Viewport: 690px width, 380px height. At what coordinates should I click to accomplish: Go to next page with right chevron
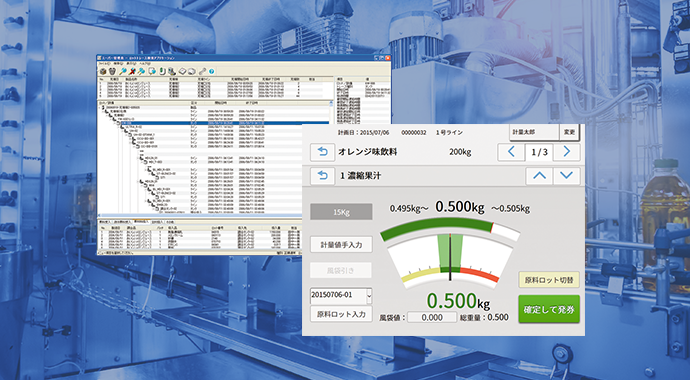pos(566,152)
